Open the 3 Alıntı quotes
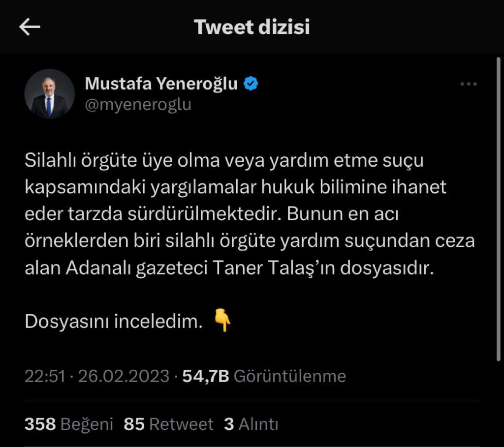 coord(251,424)
